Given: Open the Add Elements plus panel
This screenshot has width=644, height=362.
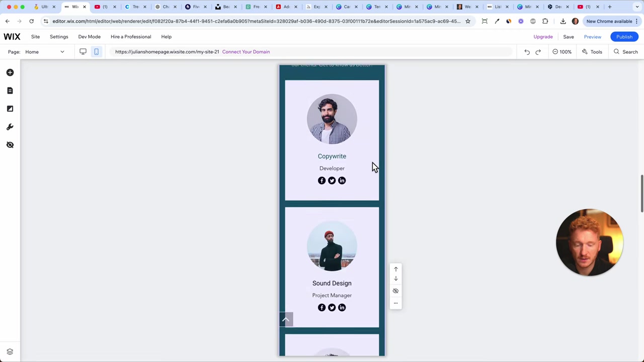Looking at the screenshot, I should [x=10, y=72].
